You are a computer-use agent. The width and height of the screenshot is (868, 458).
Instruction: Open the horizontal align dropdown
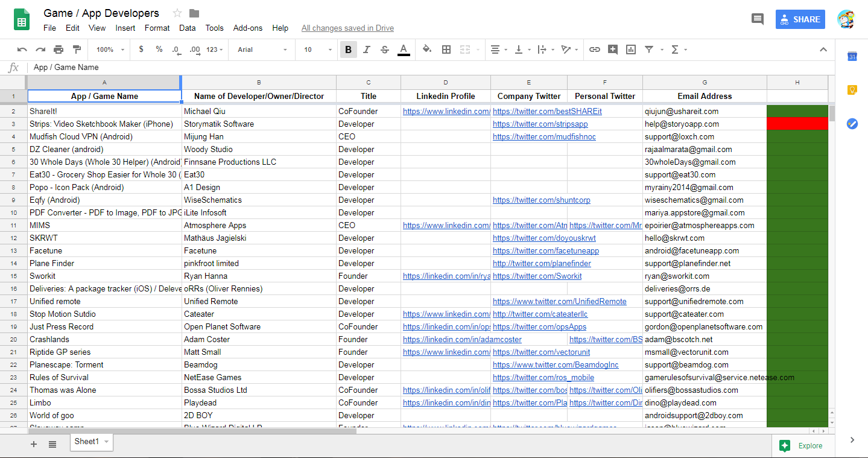[x=499, y=49]
